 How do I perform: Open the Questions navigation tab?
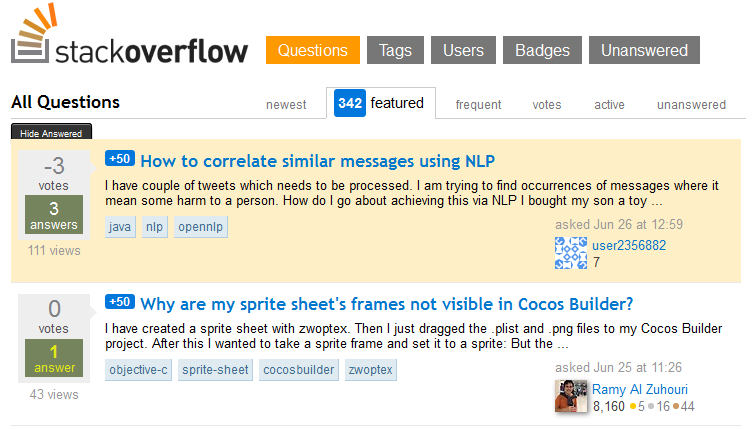point(313,50)
